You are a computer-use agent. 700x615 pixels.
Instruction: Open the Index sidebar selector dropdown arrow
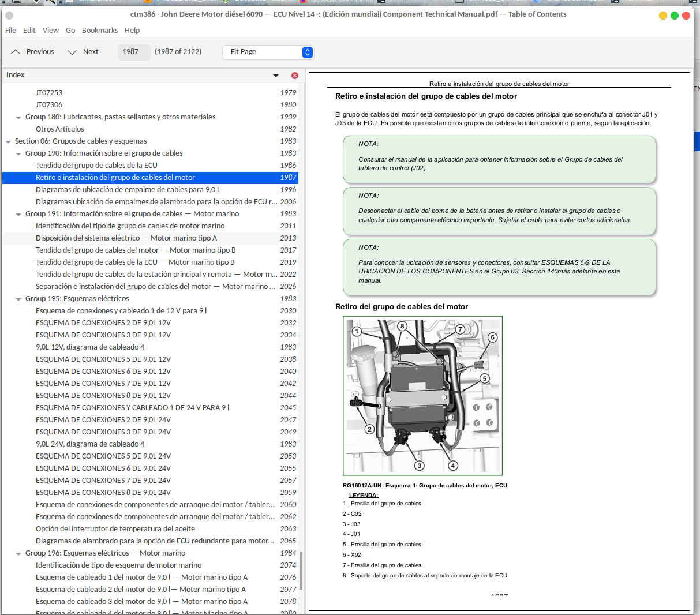click(276, 76)
